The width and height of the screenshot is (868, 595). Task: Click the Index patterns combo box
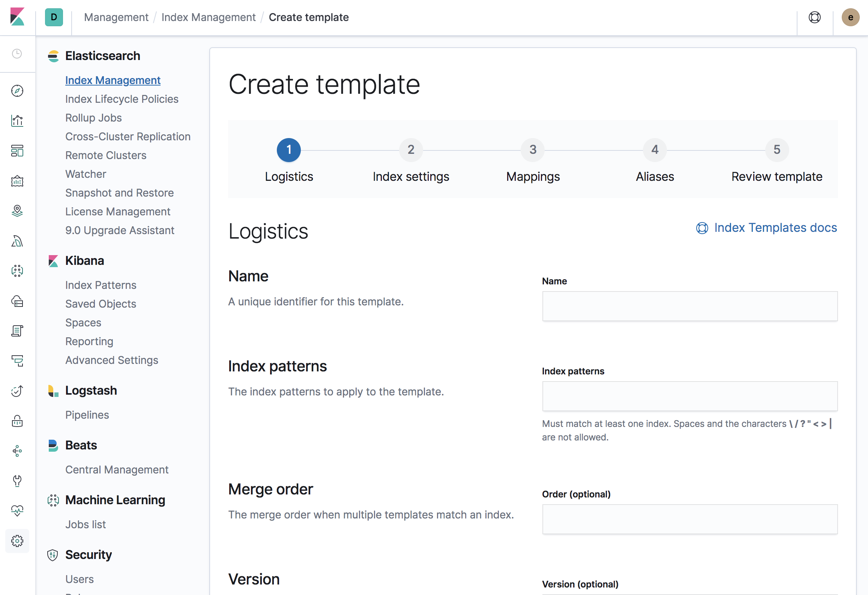(689, 396)
